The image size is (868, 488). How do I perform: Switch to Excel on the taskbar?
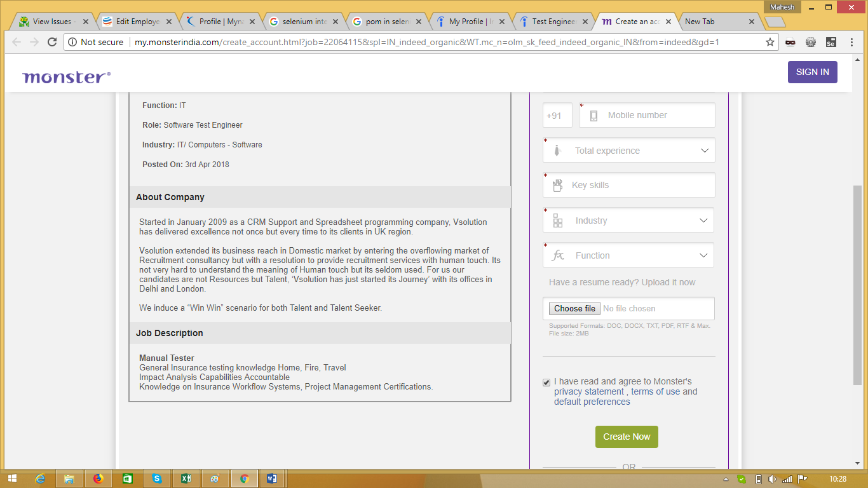pos(186,478)
